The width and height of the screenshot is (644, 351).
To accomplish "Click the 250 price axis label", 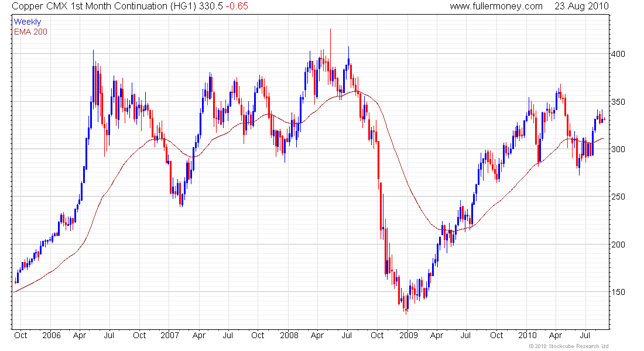I will coord(618,197).
